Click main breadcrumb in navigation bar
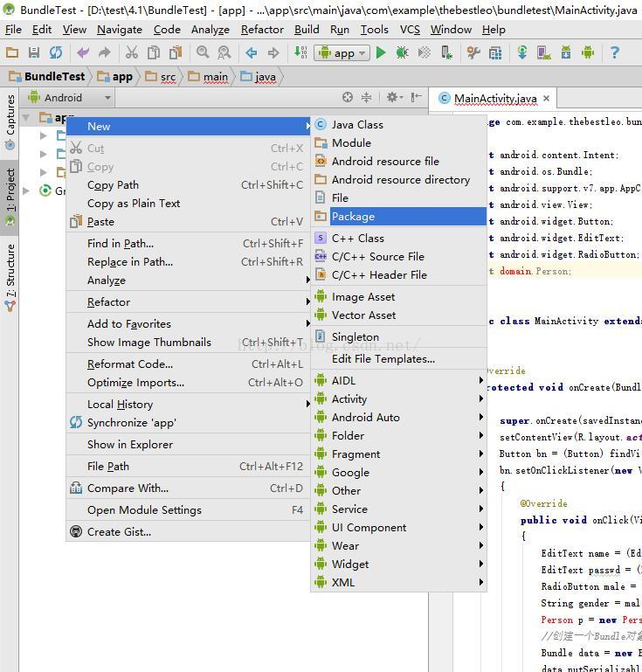Screen dimensions: 642x672 [208, 77]
